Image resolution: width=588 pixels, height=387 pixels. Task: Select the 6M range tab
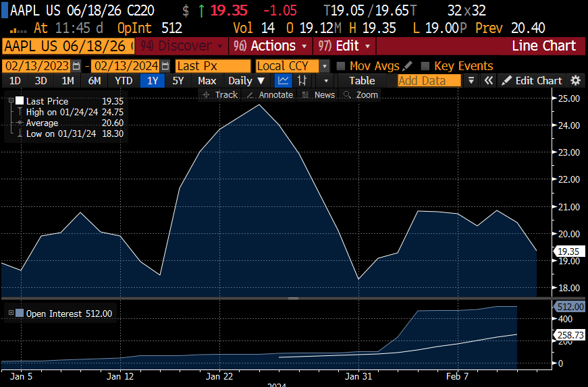[95, 80]
